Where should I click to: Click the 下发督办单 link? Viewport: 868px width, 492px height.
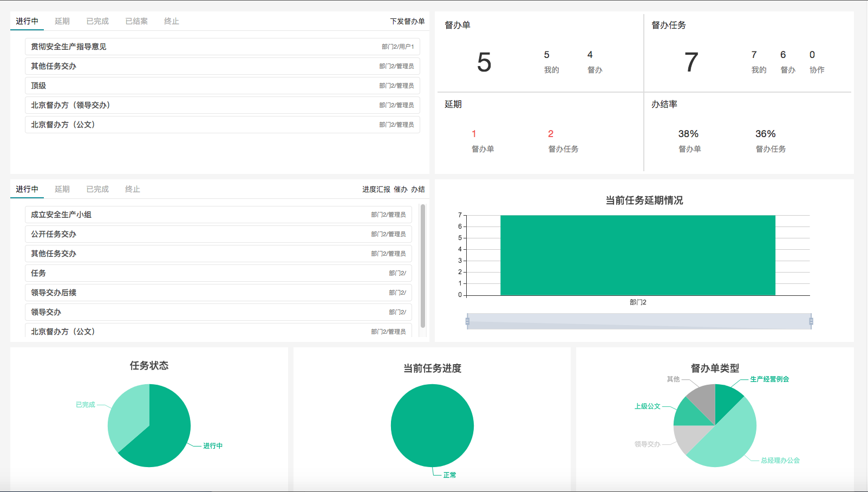[x=407, y=21]
